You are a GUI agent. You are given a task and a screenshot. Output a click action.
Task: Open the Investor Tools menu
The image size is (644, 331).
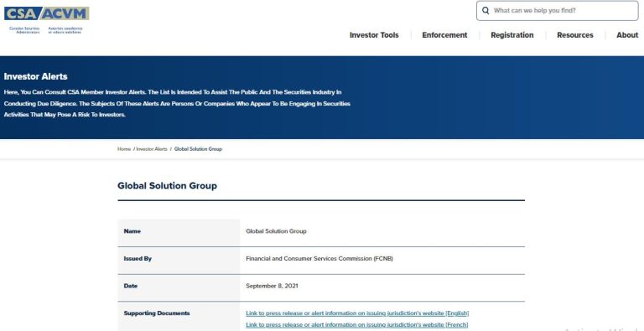374,35
